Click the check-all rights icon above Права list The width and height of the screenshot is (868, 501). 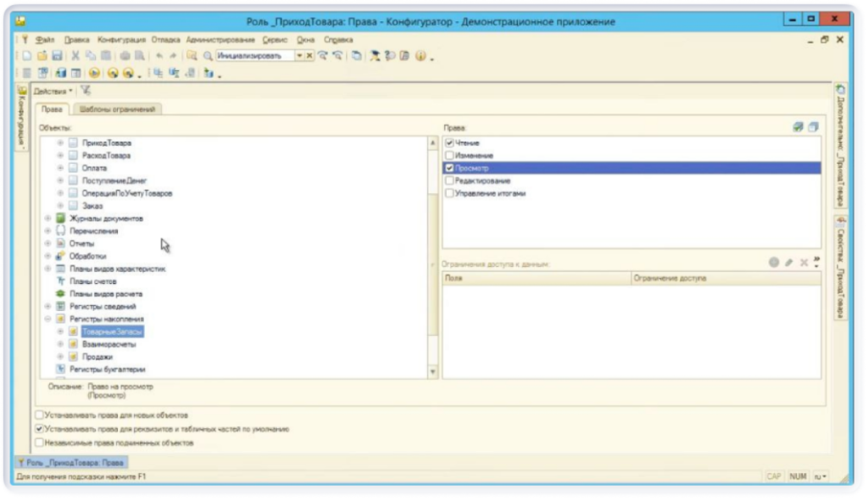798,127
